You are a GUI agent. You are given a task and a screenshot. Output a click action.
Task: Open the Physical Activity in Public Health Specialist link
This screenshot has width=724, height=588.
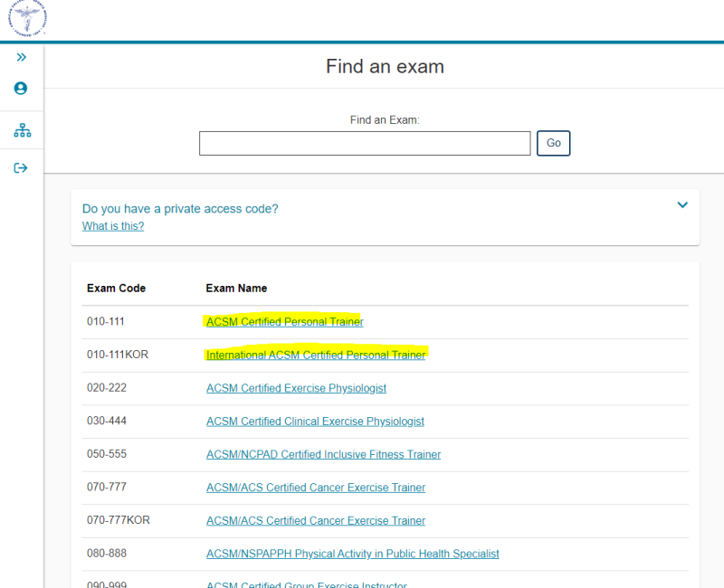[x=353, y=554]
